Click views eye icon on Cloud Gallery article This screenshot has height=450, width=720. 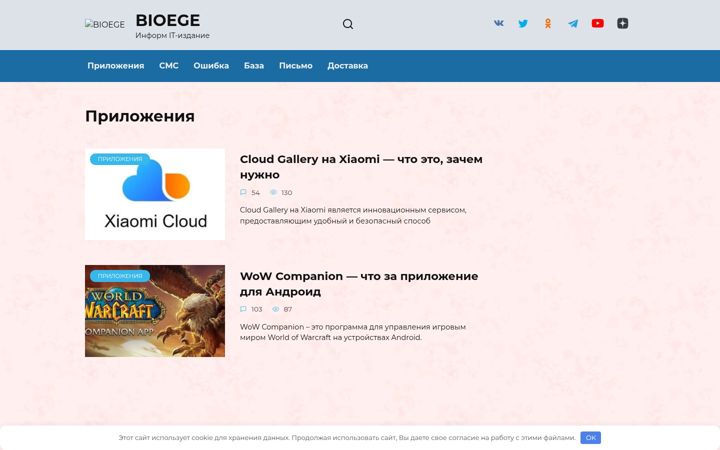(x=273, y=192)
